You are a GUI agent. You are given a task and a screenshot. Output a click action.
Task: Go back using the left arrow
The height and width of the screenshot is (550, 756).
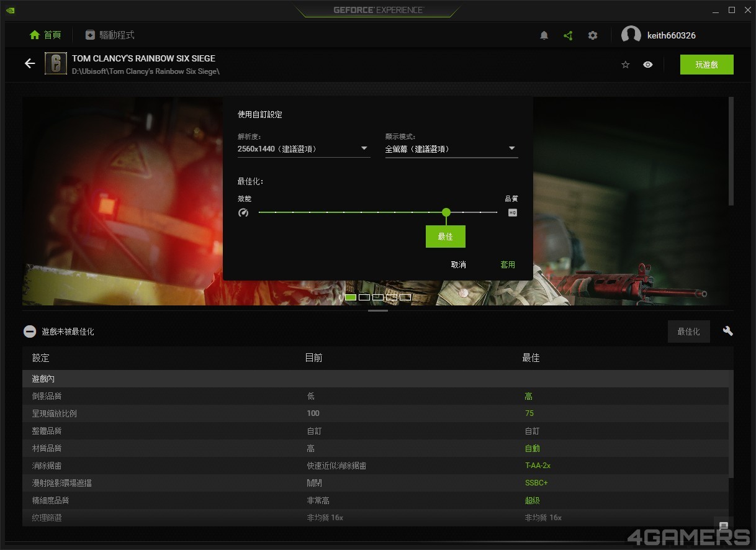tap(30, 63)
